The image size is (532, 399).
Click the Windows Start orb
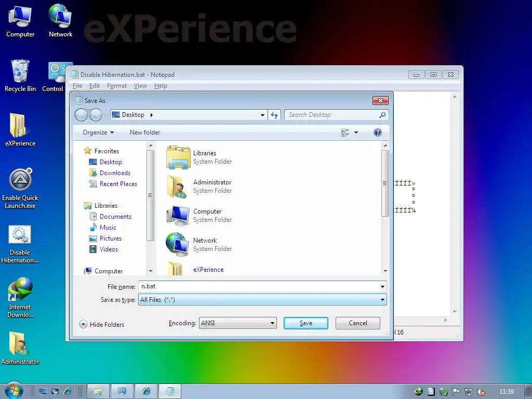(x=14, y=391)
